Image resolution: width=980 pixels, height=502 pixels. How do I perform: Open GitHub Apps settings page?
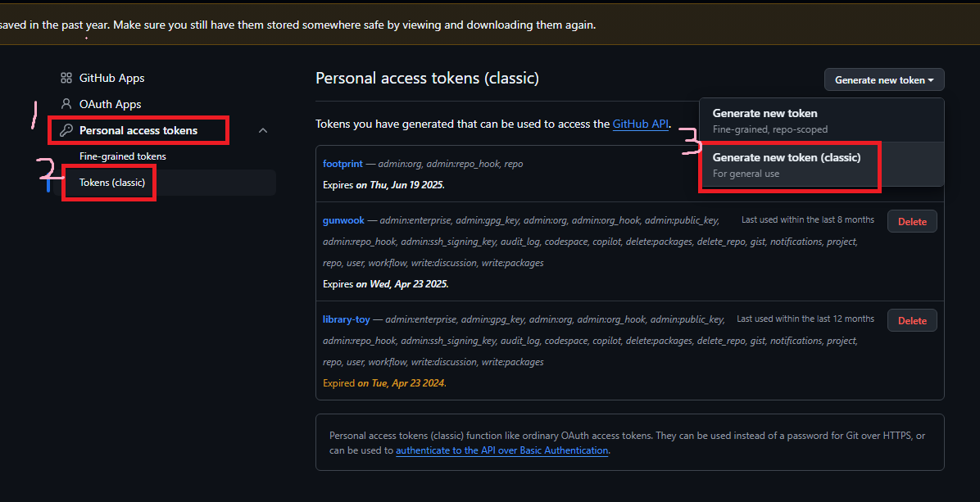click(x=111, y=78)
